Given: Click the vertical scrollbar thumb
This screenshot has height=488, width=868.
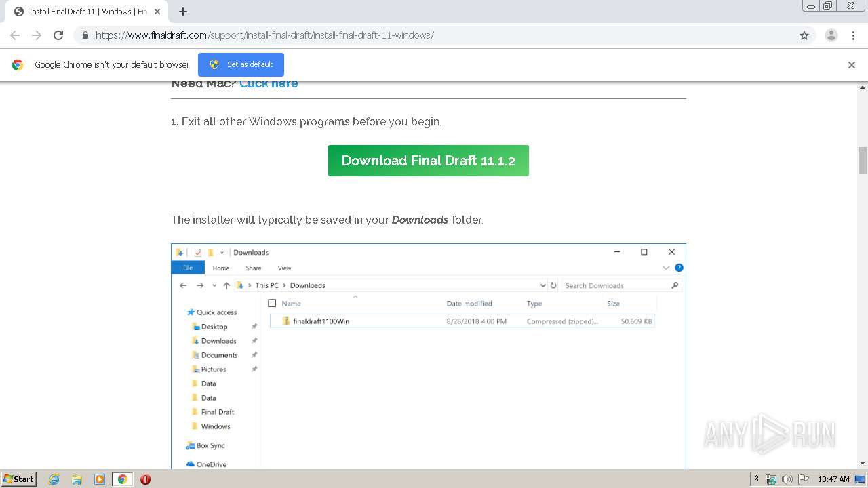Looking at the screenshot, I should (863, 160).
